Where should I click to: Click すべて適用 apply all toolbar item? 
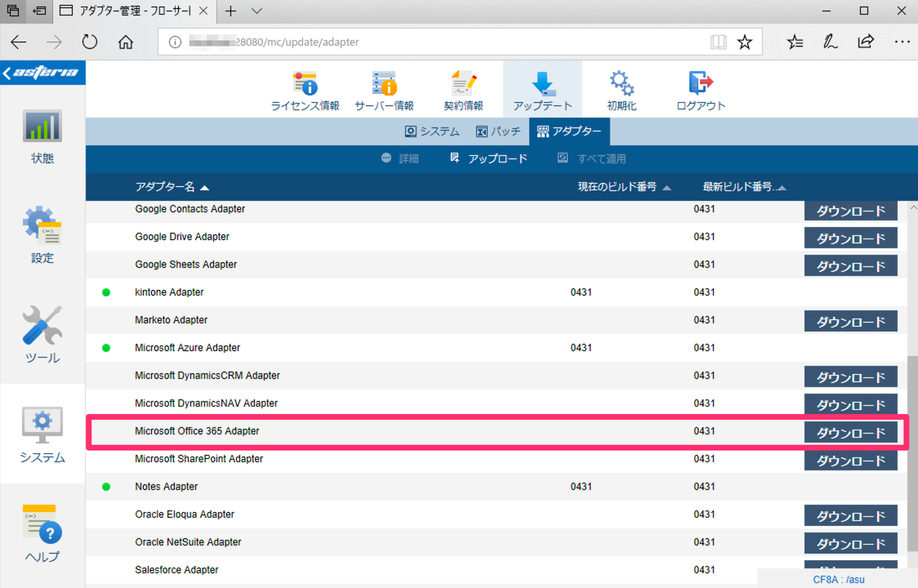click(x=592, y=158)
